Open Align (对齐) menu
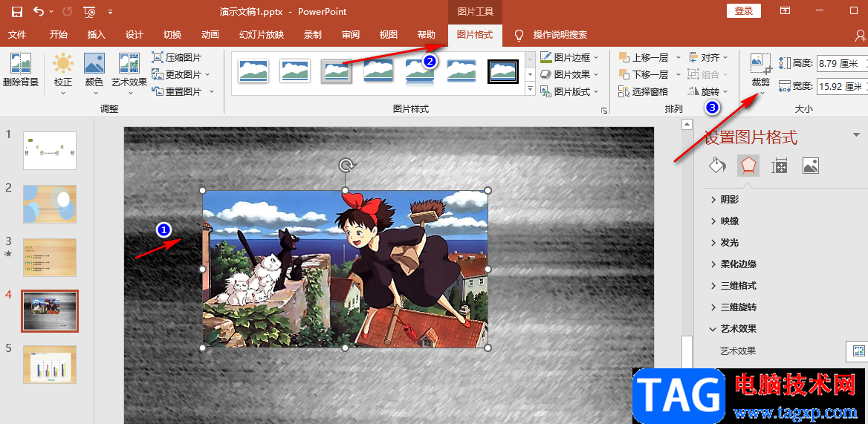 [x=708, y=57]
